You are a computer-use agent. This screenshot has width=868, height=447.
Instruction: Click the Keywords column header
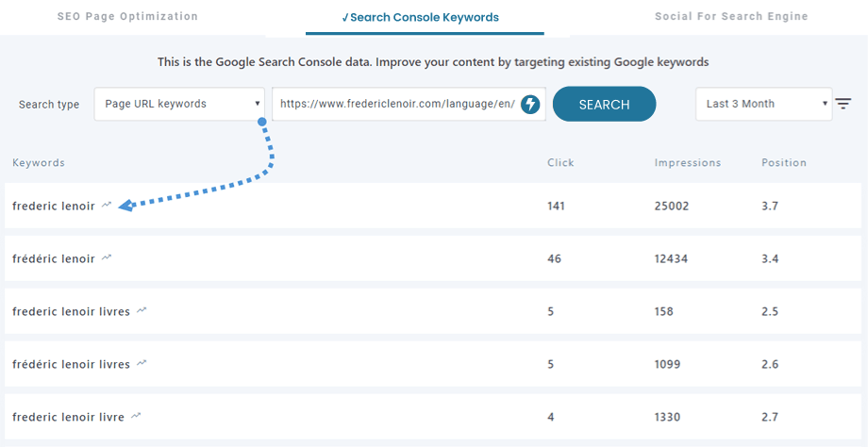tap(39, 162)
